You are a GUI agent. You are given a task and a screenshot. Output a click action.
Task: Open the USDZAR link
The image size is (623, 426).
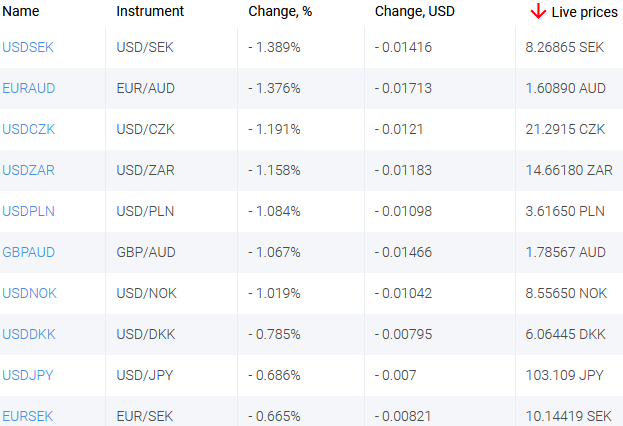(x=29, y=170)
